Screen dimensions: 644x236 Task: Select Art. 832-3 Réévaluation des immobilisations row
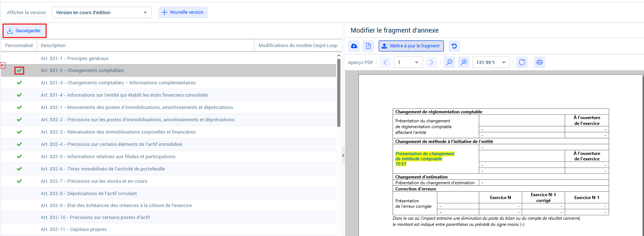168,132
